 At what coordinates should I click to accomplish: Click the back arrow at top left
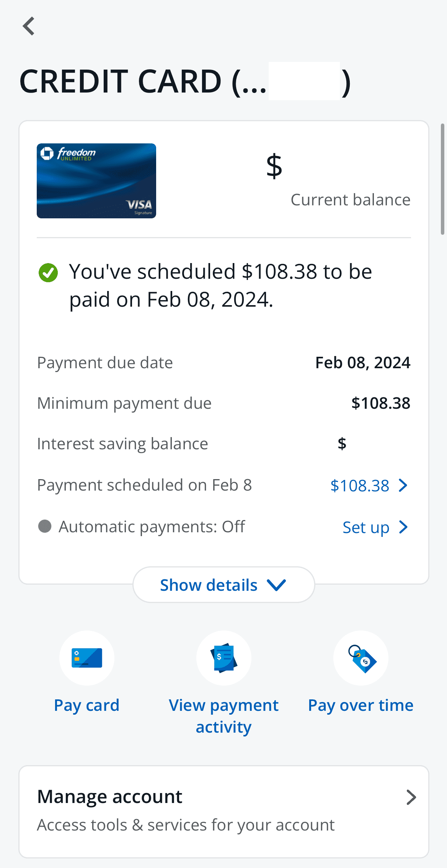point(28,26)
